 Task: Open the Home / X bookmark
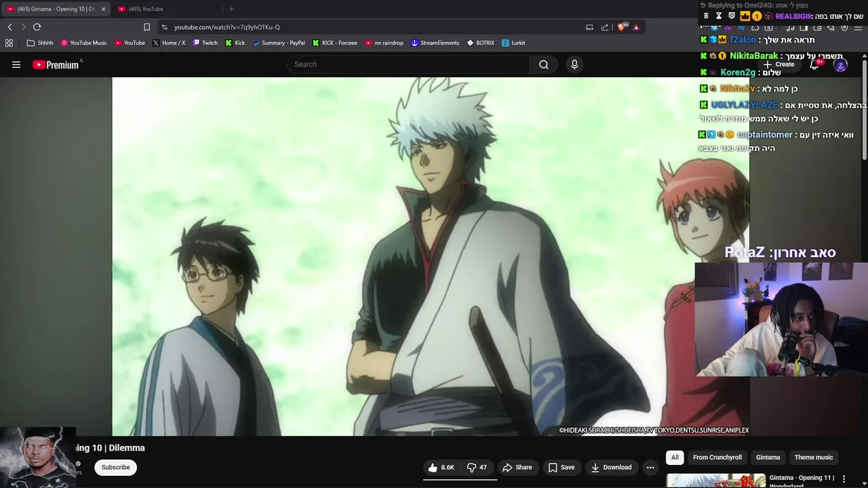point(169,43)
